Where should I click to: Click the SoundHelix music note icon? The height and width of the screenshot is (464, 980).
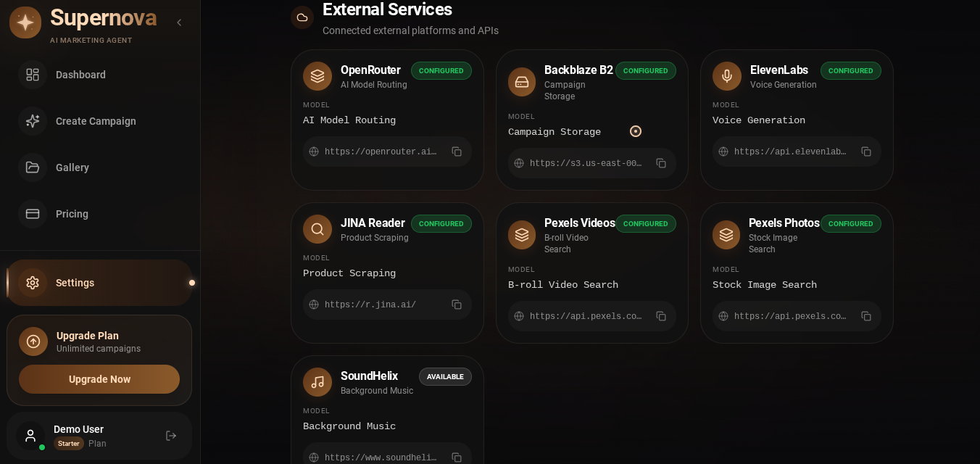pyautogui.click(x=317, y=382)
